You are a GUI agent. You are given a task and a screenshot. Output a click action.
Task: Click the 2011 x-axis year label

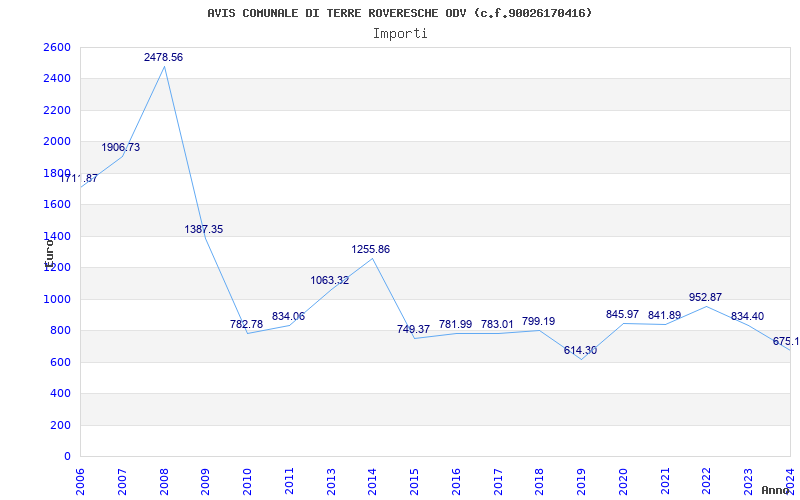pos(289,482)
